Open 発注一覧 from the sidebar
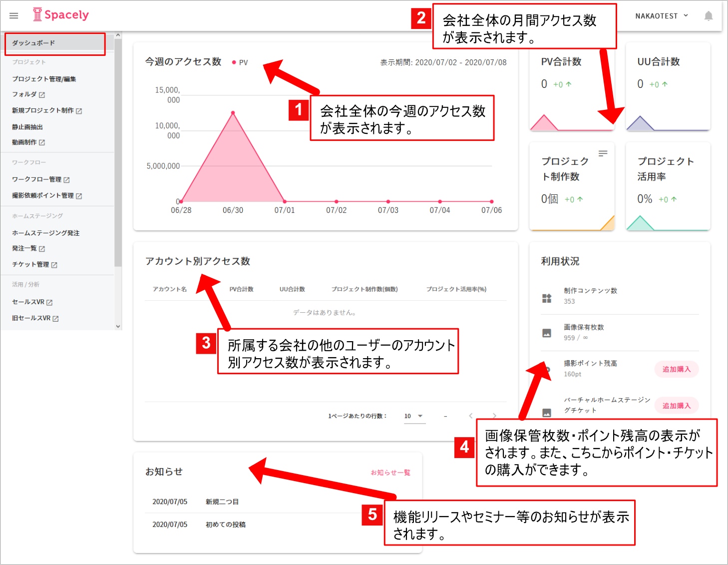The height and width of the screenshot is (565, 728). 24,248
